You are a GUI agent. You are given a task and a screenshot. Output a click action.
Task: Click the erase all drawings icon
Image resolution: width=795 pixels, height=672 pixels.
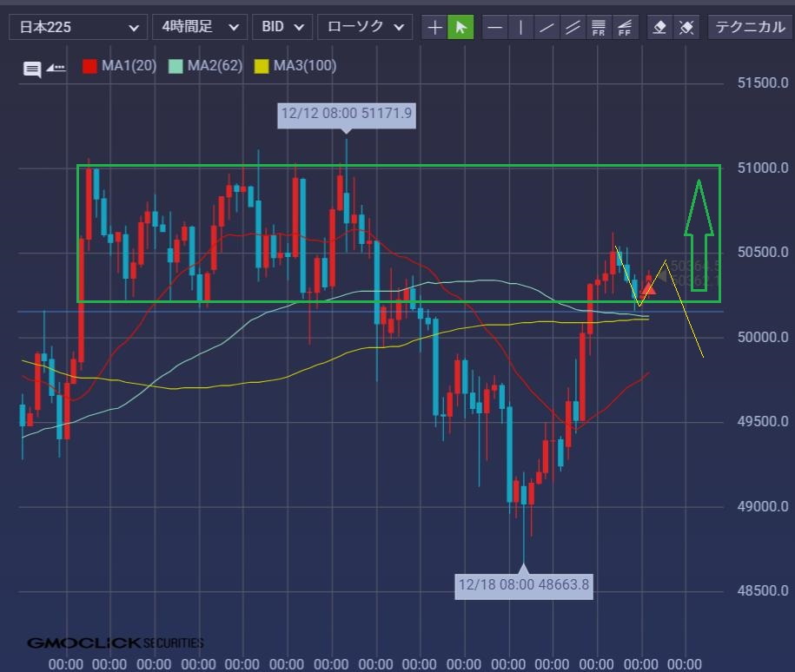pos(686,27)
